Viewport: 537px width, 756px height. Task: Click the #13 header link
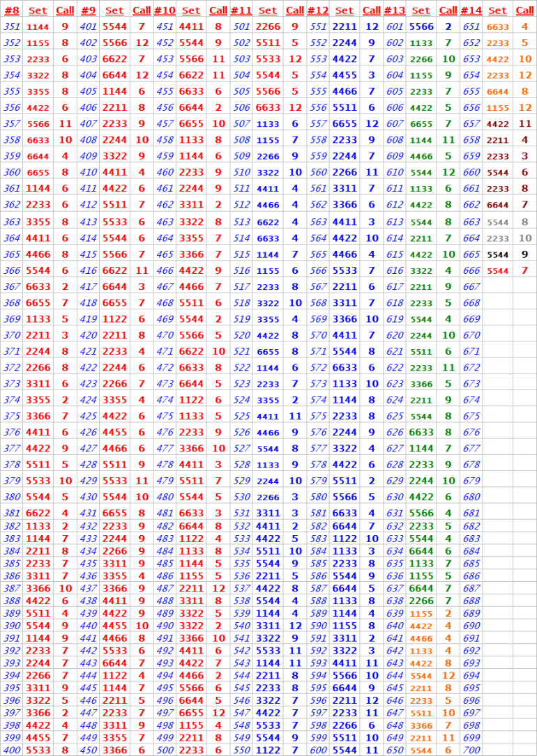(395, 10)
